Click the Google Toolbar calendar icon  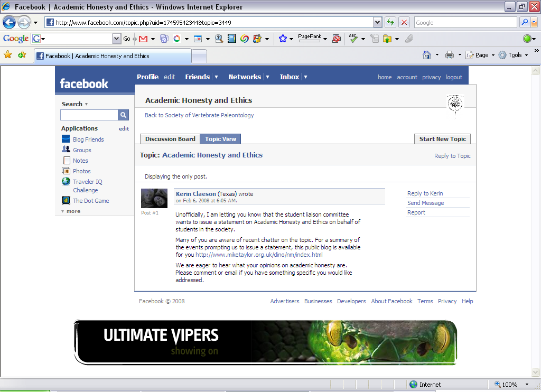coord(198,39)
